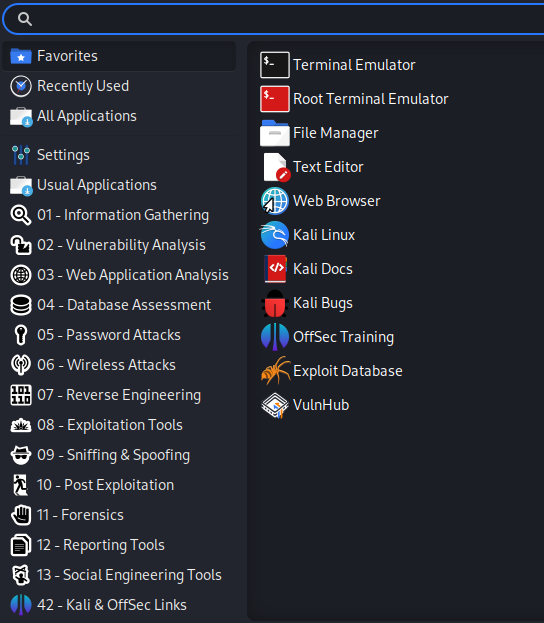Open the Password Attacks key icon
The width and height of the screenshot is (544, 623).
coord(21,335)
